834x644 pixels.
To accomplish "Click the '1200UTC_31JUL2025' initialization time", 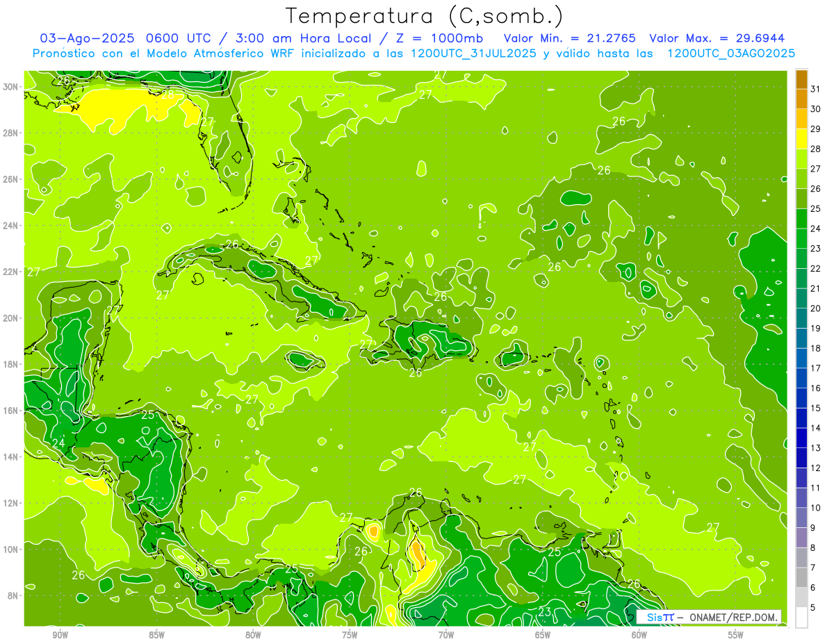I will pos(473,53).
